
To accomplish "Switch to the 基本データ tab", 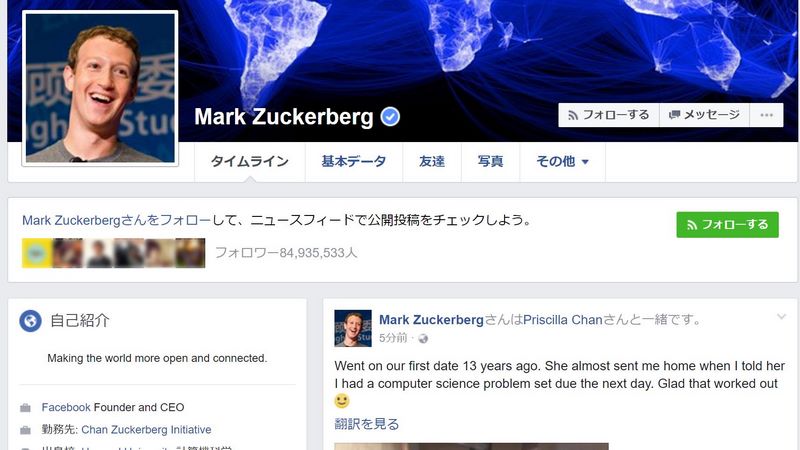I will [x=354, y=162].
